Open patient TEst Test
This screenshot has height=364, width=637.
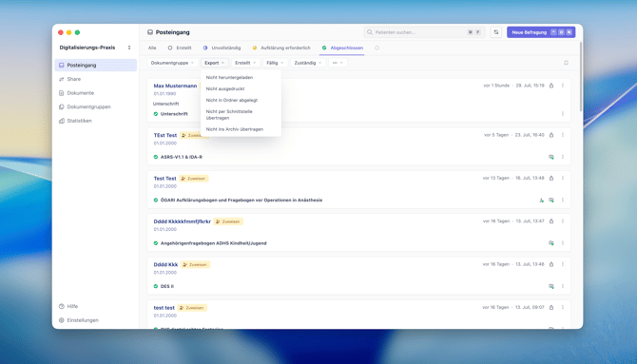point(165,135)
